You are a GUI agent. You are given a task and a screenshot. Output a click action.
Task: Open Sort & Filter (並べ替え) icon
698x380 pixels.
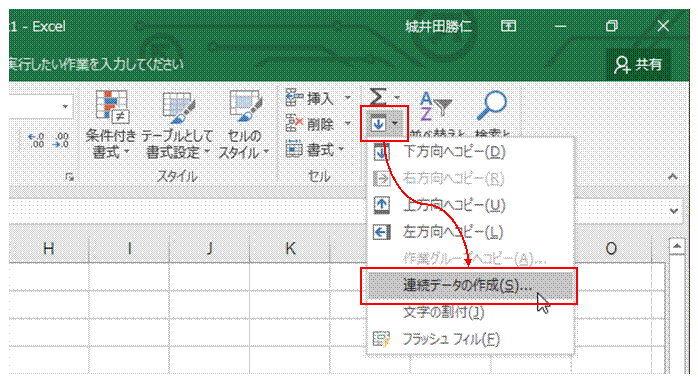point(435,107)
